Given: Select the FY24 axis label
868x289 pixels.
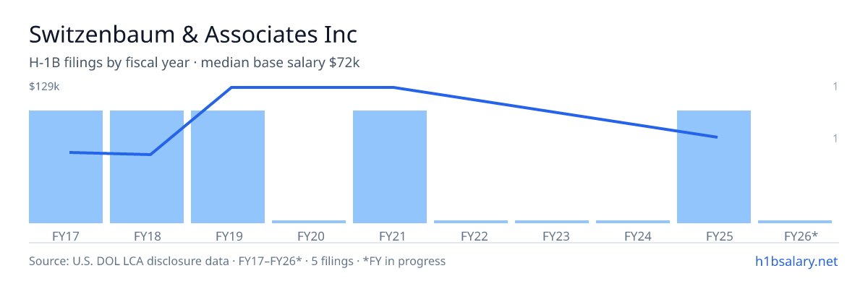Looking at the screenshot, I should click(x=633, y=236).
